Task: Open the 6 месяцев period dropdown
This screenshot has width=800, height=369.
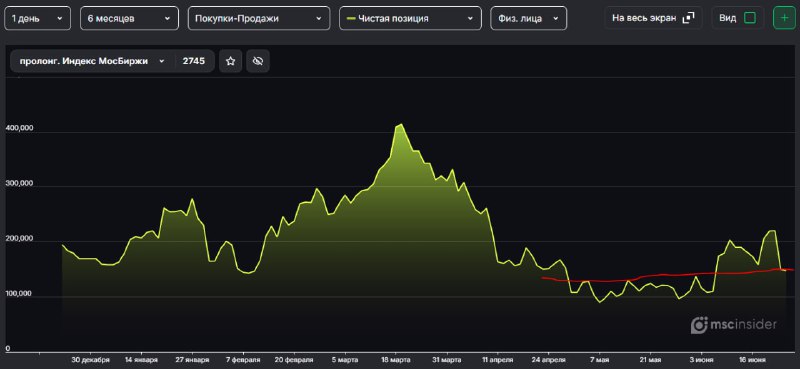Action: pyautogui.click(x=130, y=18)
